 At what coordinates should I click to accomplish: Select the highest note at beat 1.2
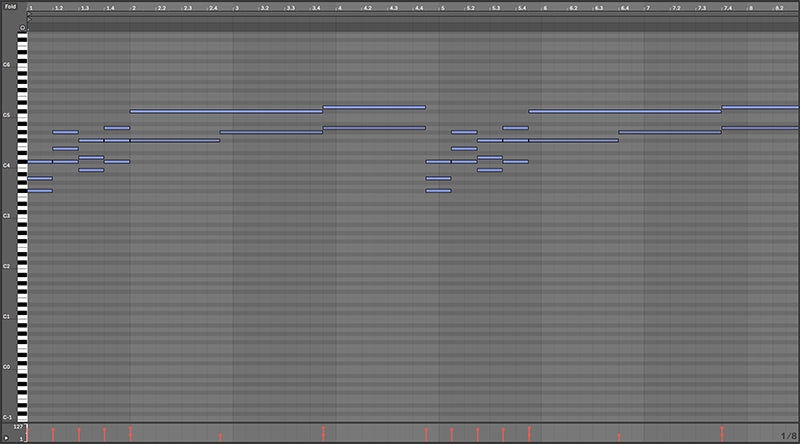pyautogui.click(x=65, y=132)
